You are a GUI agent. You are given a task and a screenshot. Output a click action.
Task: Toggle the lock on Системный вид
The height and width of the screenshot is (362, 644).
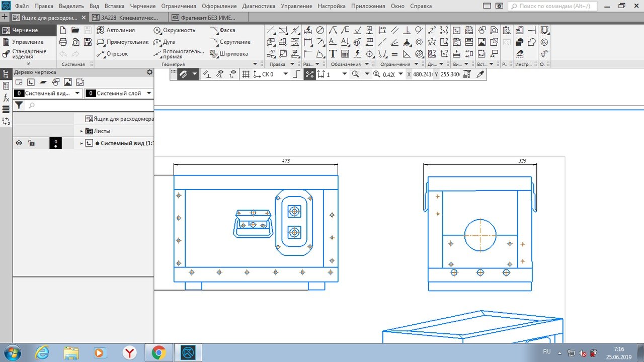[x=31, y=143]
